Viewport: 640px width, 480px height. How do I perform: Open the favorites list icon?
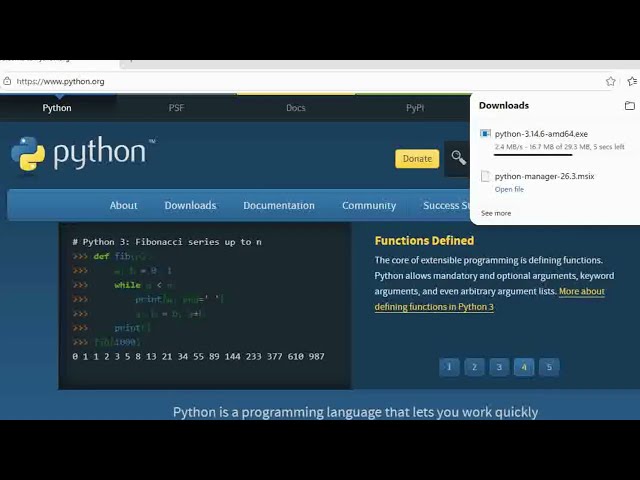pos(633,81)
